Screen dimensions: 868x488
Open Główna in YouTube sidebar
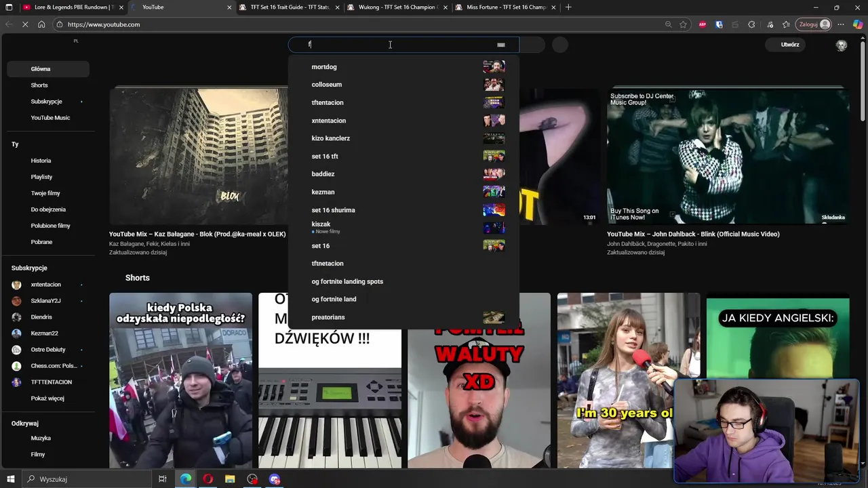[x=47, y=69]
